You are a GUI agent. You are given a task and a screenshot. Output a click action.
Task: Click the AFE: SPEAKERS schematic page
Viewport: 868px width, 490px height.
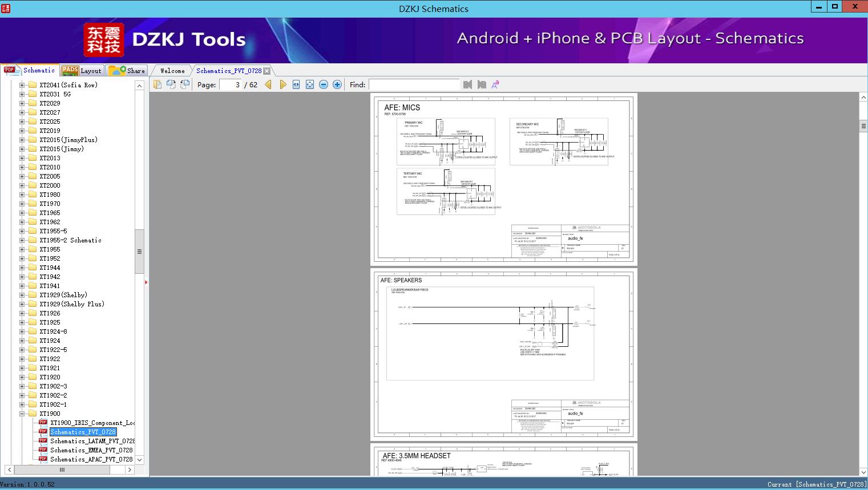point(503,355)
